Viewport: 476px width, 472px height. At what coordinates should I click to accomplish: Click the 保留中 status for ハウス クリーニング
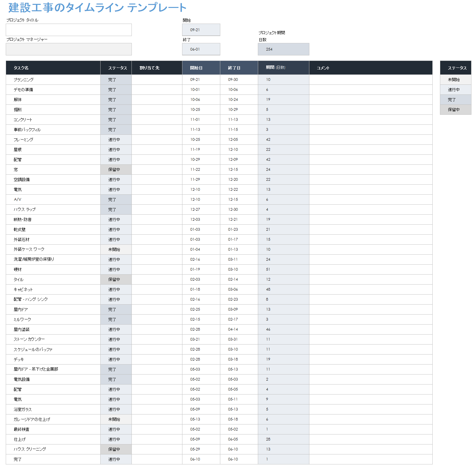pos(116,449)
